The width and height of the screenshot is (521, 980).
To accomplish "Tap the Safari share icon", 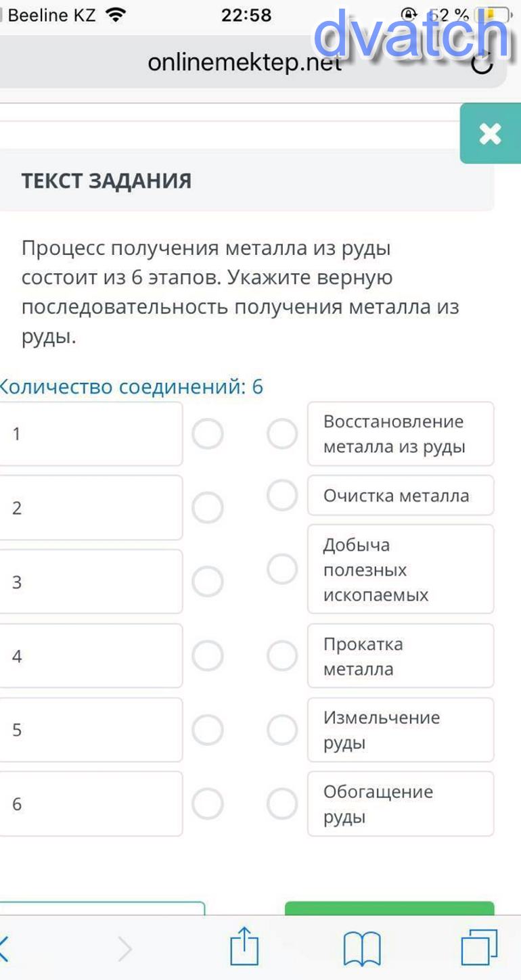I will pos(244,947).
